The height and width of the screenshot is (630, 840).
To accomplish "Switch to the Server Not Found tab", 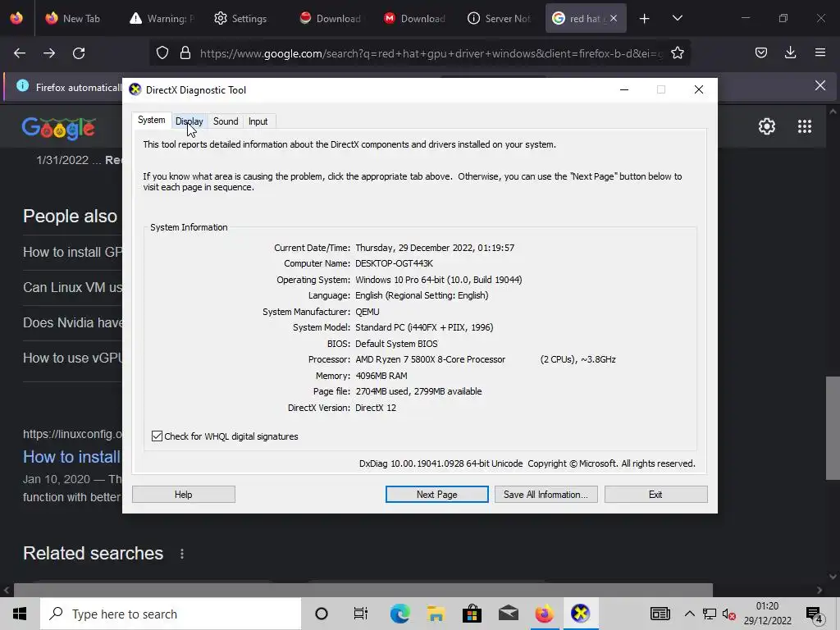I will tap(500, 18).
